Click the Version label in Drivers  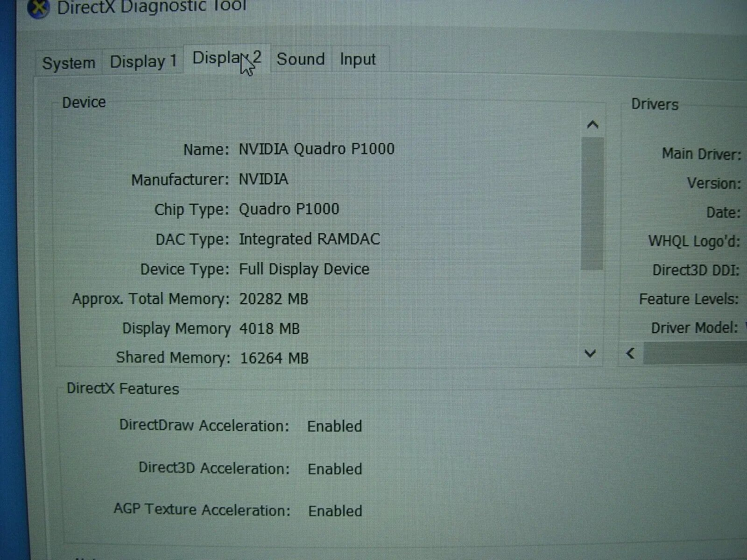pos(714,183)
